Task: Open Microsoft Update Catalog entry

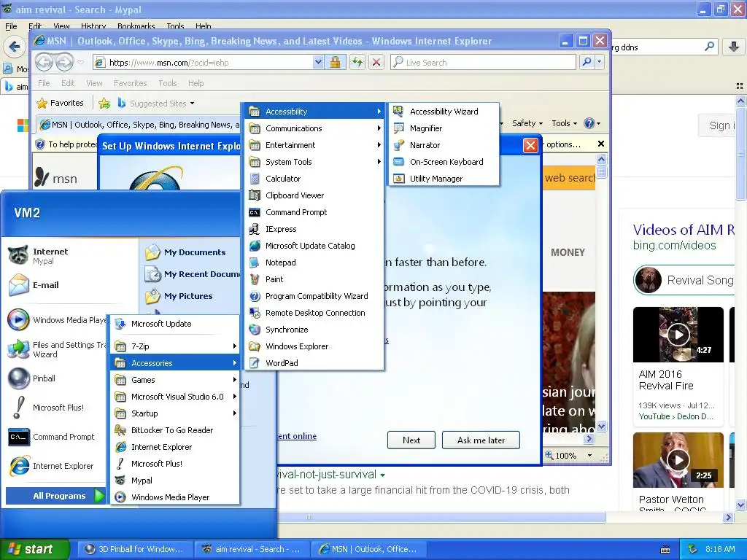Action: [314, 246]
